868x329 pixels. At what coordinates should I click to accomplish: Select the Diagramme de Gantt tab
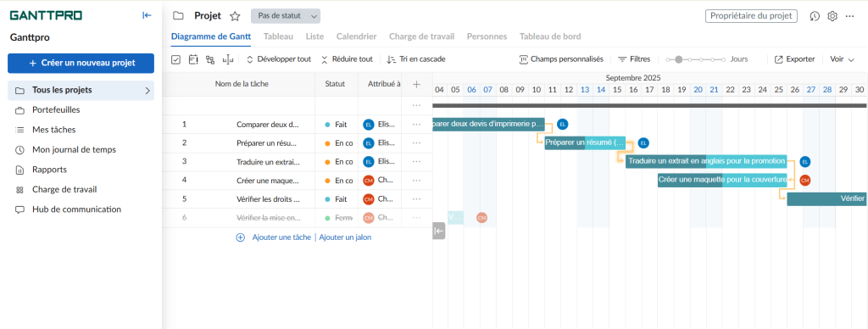click(x=211, y=36)
